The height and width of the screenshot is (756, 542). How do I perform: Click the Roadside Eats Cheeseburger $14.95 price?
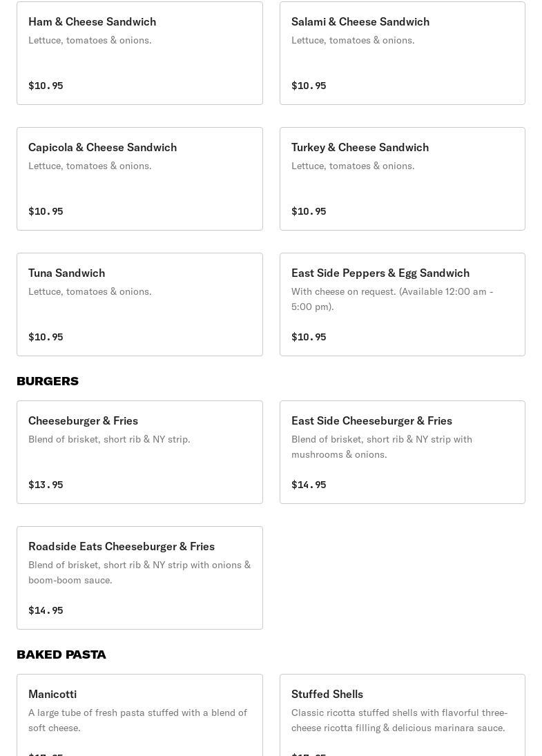coord(46,610)
